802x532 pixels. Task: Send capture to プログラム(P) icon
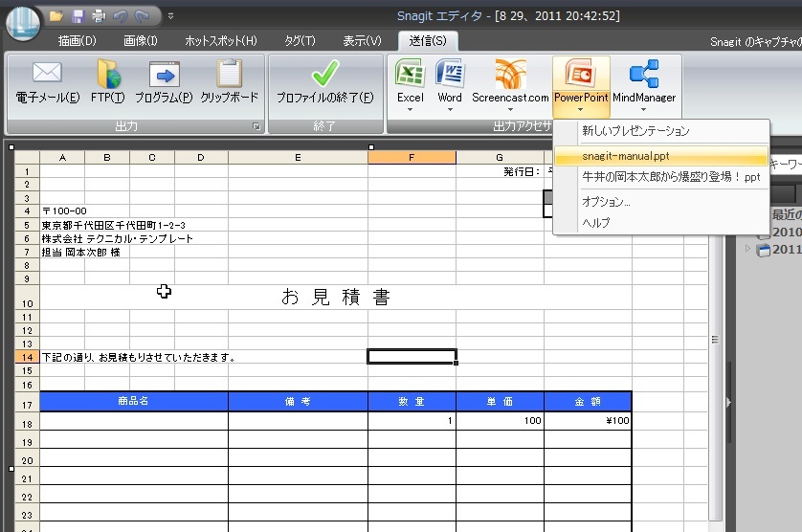point(165,75)
